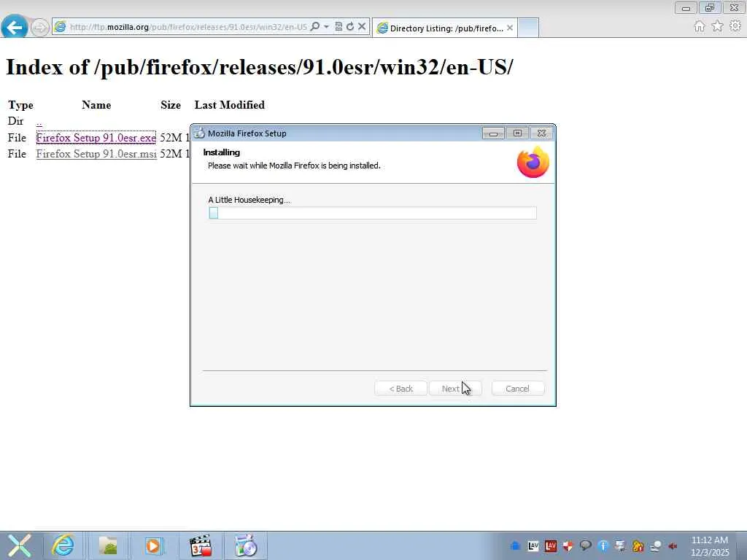Click the Internet Explorer back arrow
The width and height of the screenshot is (747, 560).
coord(15,27)
